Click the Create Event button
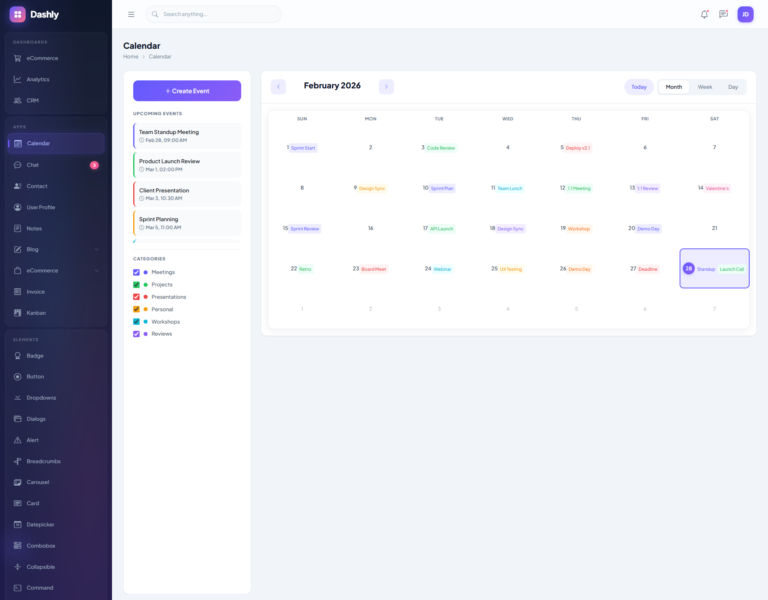 (x=187, y=91)
